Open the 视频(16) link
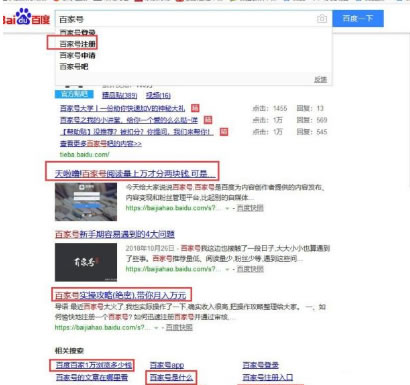Viewport: 410px width, 385px height. coord(158,95)
